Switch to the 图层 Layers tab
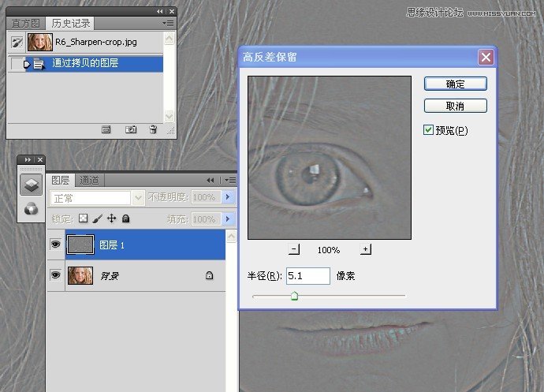The height and width of the screenshot is (392, 544). point(61,180)
